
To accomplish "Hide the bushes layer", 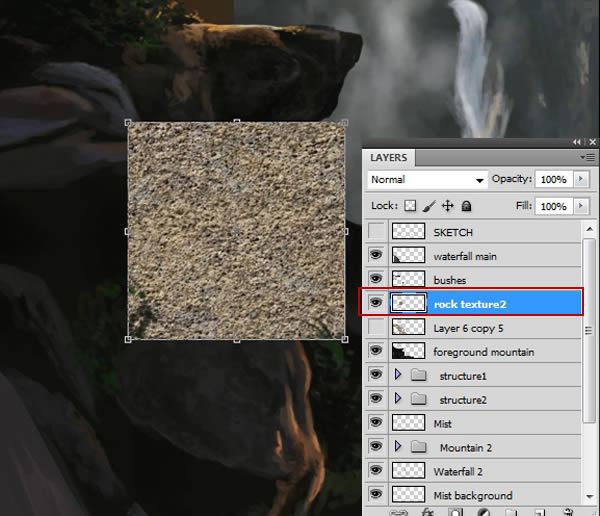I will tap(376, 279).
